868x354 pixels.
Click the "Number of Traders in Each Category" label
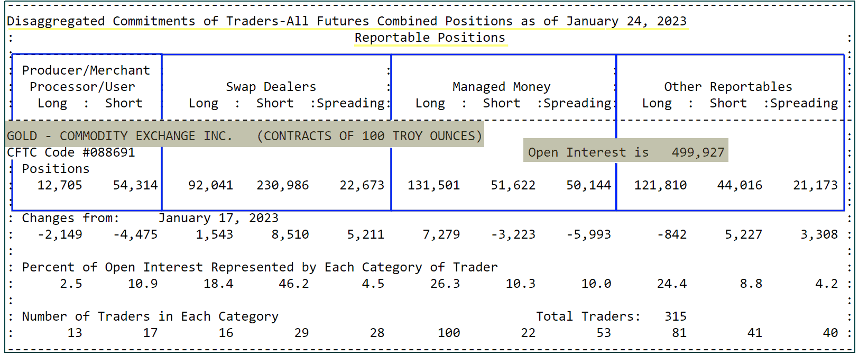150,316
